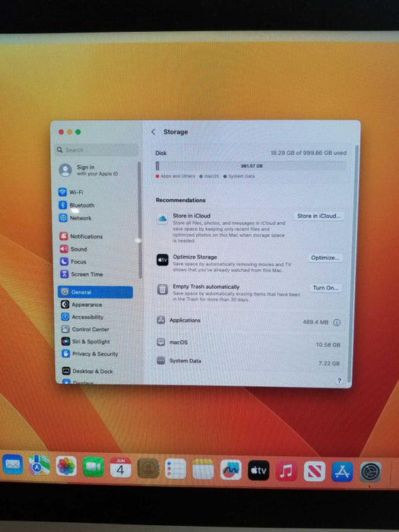The height and width of the screenshot is (532, 399).
Task: Click Turn On... for Empty Trash automatically
Action: coord(325,288)
